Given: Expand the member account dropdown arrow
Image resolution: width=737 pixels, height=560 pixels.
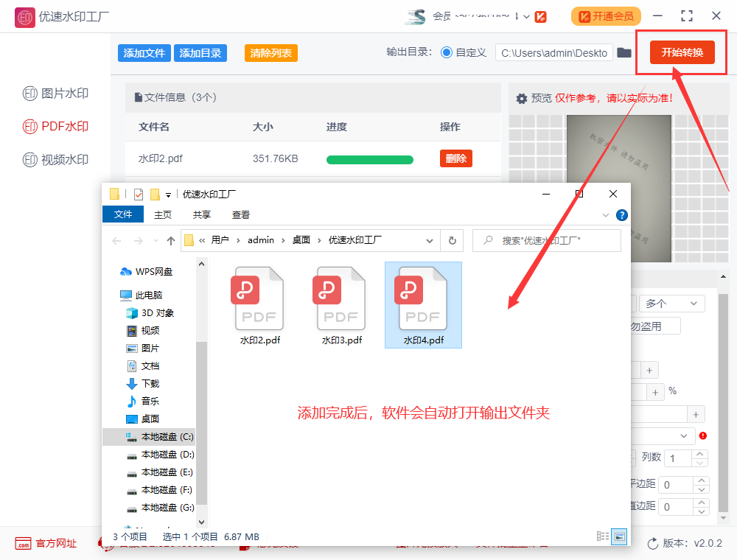Looking at the screenshot, I should pyautogui.click(x=526, y=17).
